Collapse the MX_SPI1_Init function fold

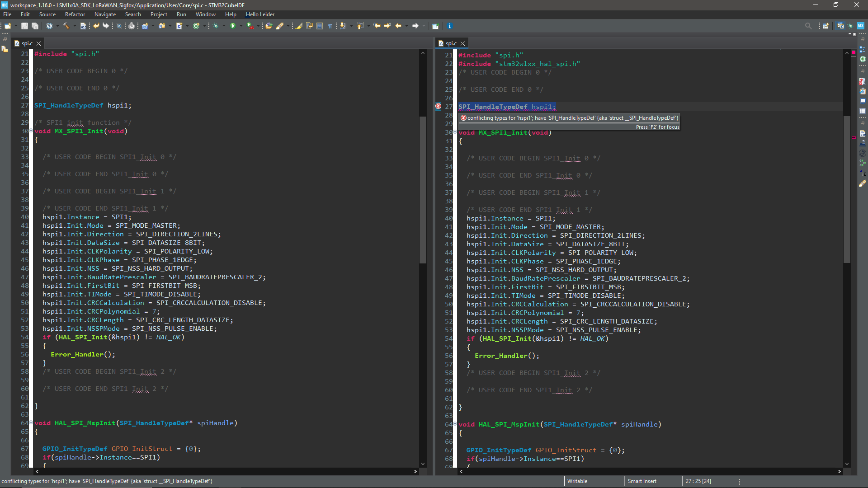pyautogui.click(x=31, y=131)
